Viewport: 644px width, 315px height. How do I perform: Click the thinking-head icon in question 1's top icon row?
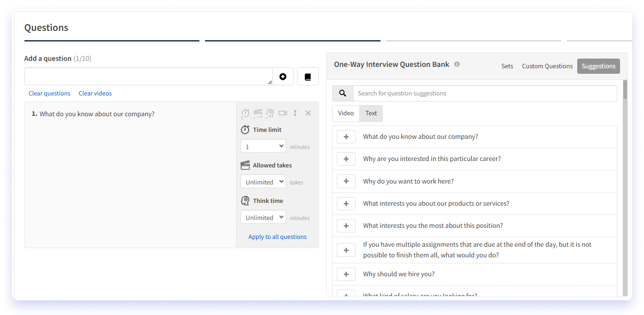(x=270, y=113)
